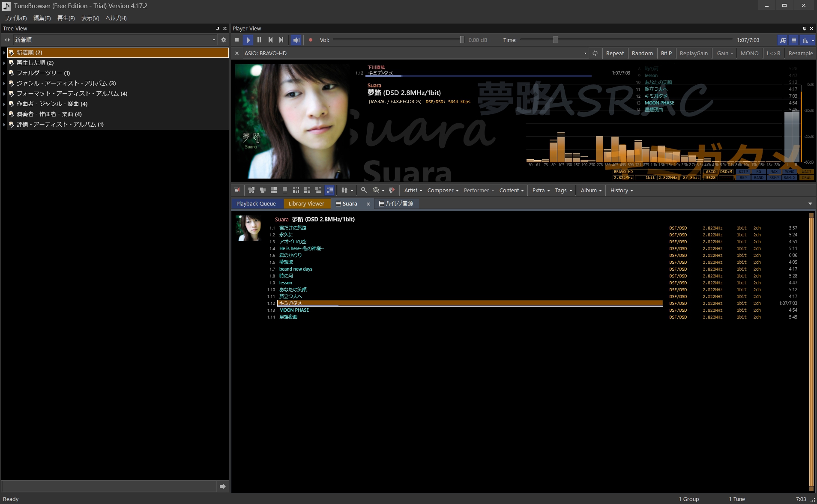817x504 pixels.
Task: Toggle MONO output
Action: tap(749, 53)
